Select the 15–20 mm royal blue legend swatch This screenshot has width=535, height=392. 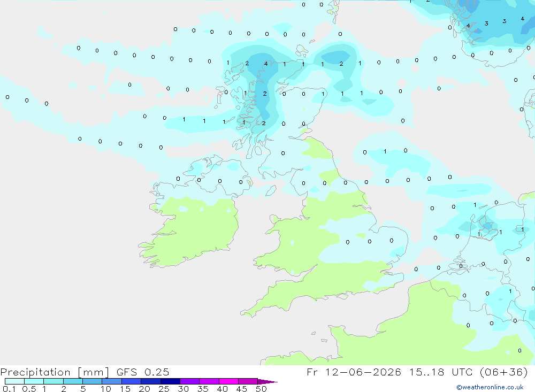click(131, 381)
